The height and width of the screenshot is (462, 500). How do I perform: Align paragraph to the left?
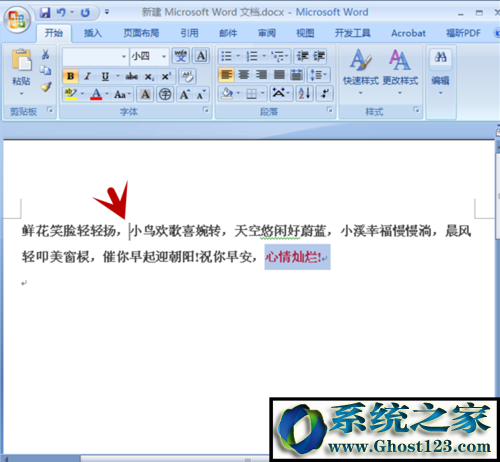(x=226, y=75)
